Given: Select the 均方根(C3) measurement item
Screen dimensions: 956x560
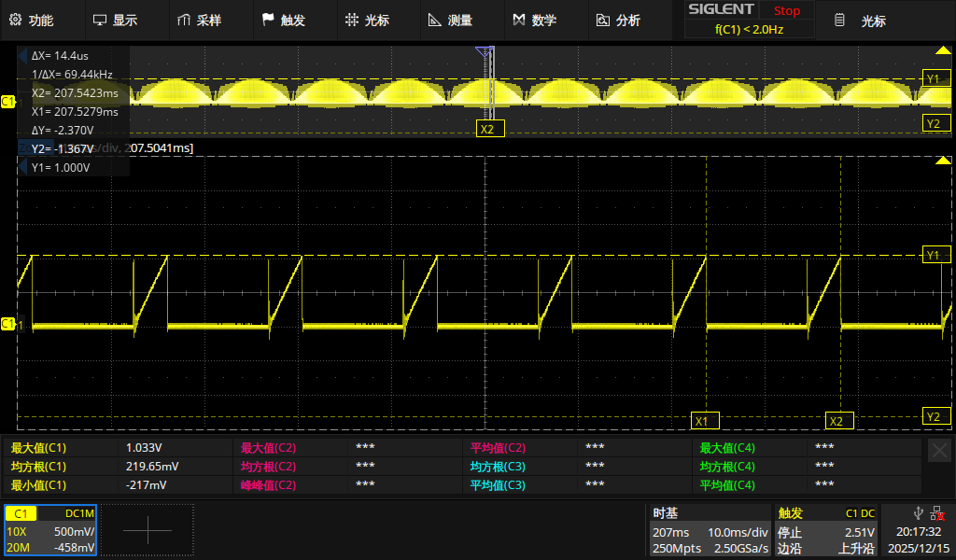Looking at the screenshot, I should pyautogui.click(x=498, y=467).
